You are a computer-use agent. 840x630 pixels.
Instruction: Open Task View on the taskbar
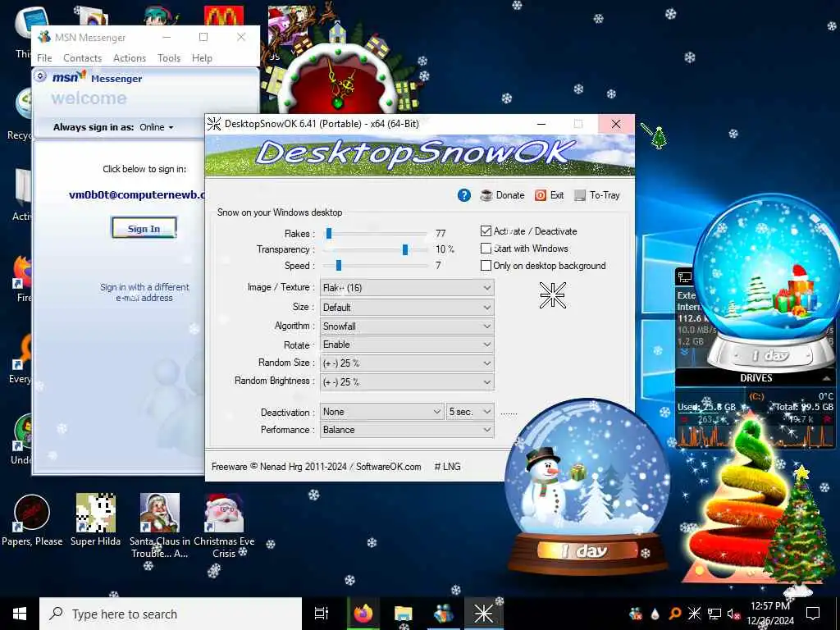[322, 614]
